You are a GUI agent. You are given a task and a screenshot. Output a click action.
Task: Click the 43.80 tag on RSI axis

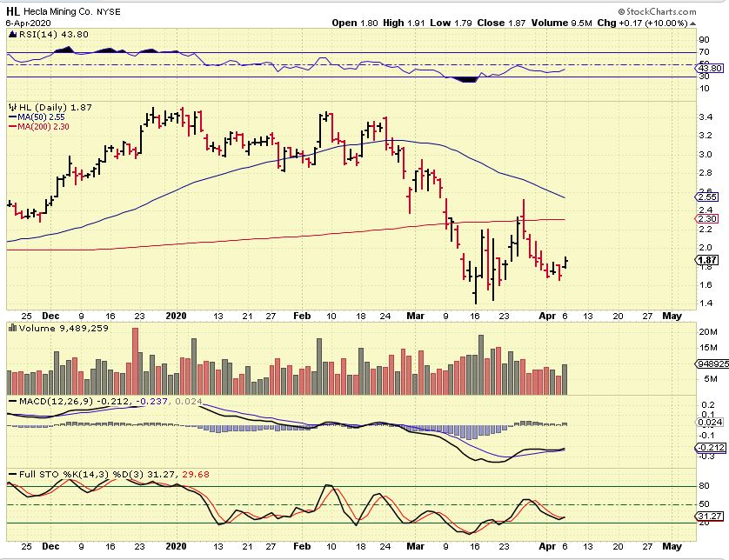pyautogui.click(x=711, y=69)
